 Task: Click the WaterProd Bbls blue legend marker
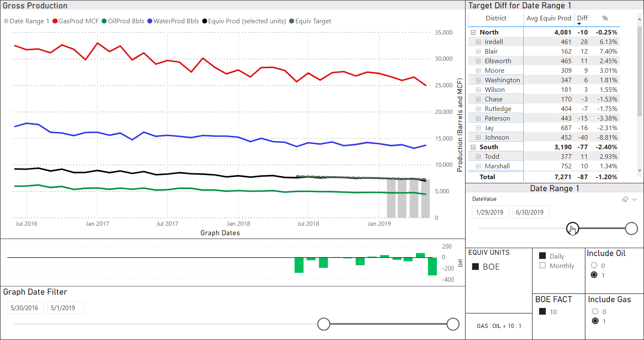[150, 21]
